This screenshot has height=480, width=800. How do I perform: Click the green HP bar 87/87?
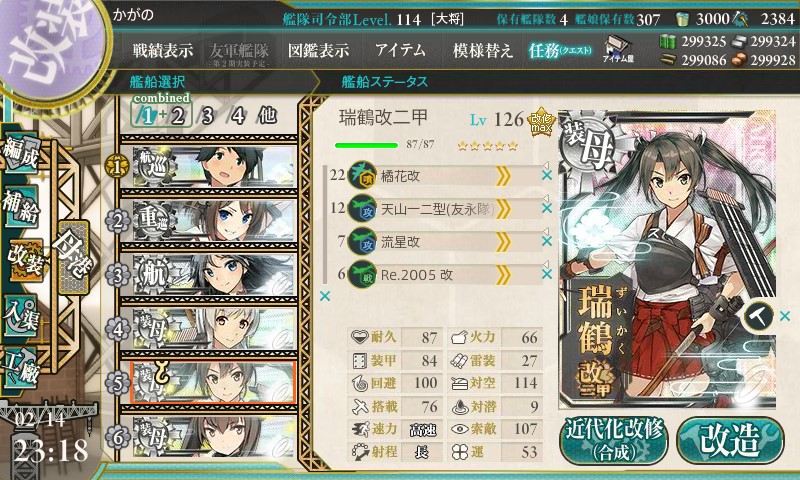(366, 145)
